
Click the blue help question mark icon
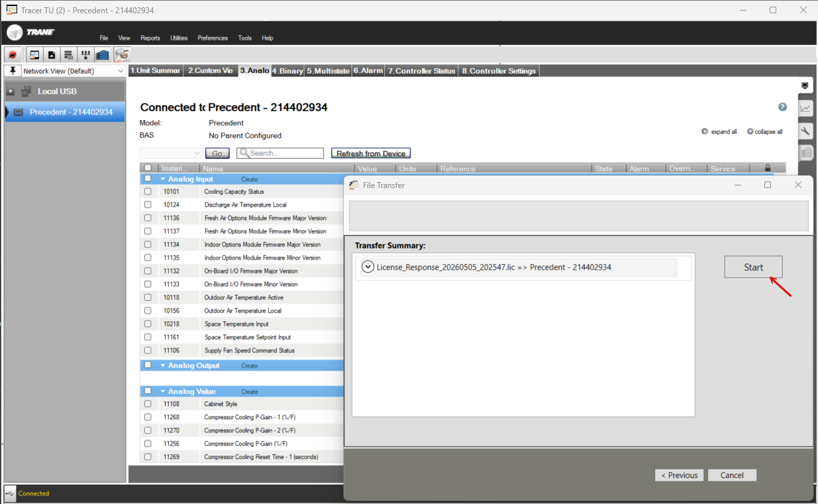coord(782,107)
